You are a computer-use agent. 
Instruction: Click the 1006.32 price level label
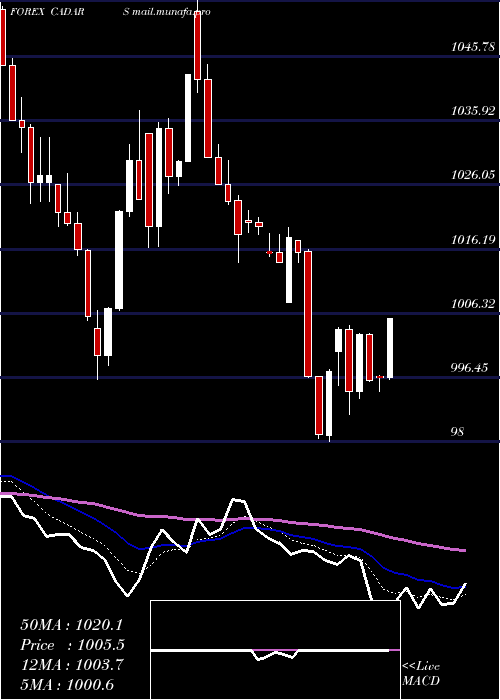(x=473, y=304)
